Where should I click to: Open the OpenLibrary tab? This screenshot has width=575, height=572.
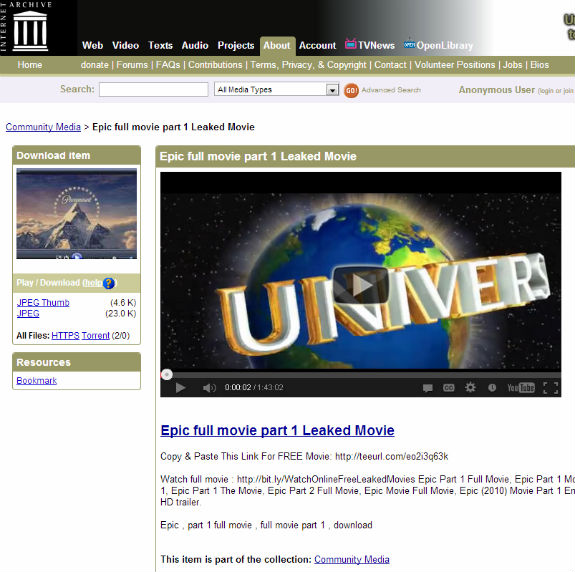coord(438,45)
